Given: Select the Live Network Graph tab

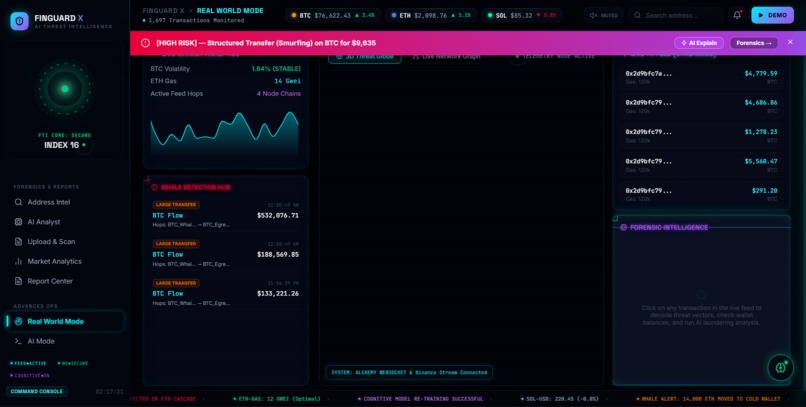Looking at the screenshot, I should [446, 57].
